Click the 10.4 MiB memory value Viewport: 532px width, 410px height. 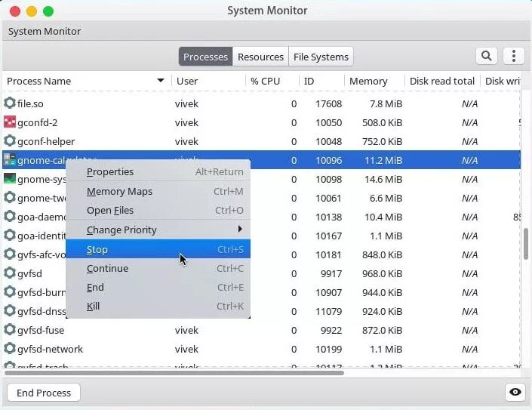(x=383, y=217)
